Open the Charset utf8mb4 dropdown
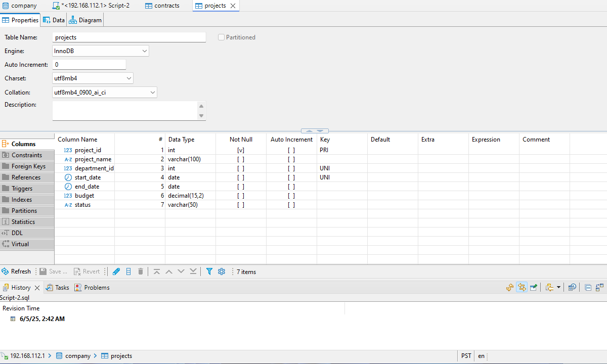The width and height of the screenshot is (607, 364). 93,78
